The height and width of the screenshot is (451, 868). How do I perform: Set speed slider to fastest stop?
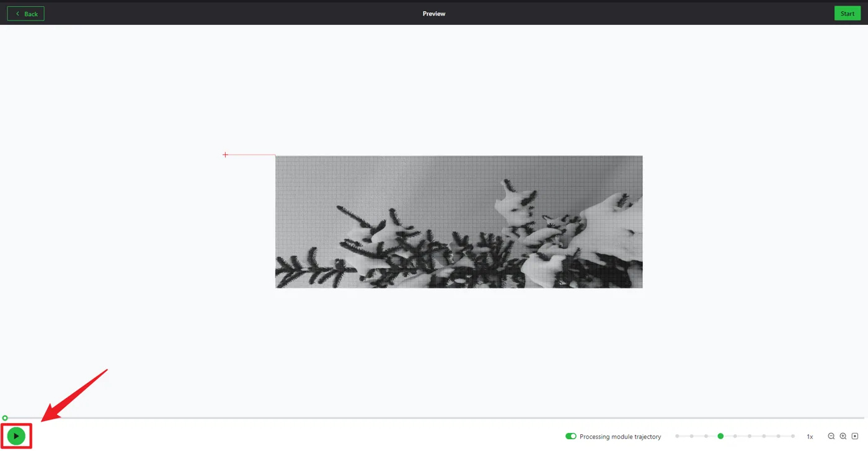(793, 436)
